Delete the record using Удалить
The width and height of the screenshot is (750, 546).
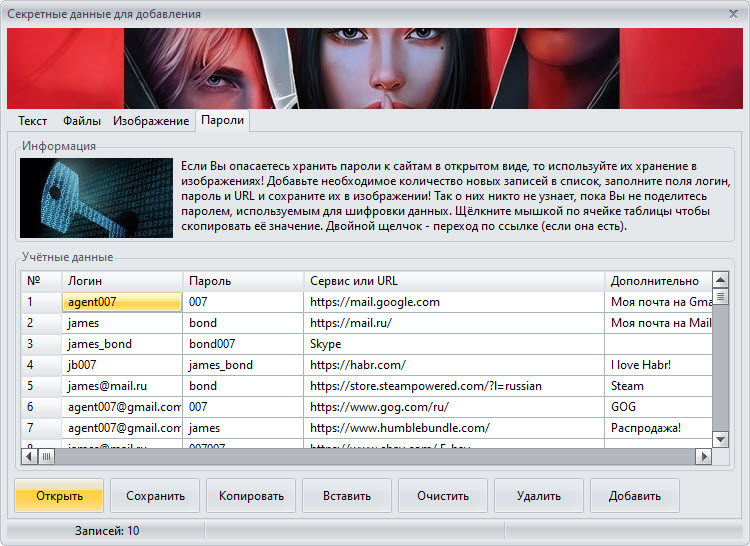coord(538,495)
